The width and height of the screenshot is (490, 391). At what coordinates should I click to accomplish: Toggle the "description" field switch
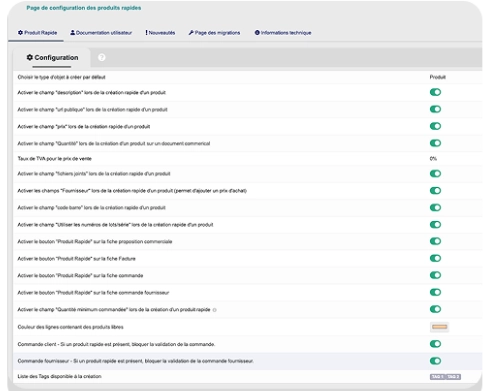pyautogui.click(x=435, y=92)
